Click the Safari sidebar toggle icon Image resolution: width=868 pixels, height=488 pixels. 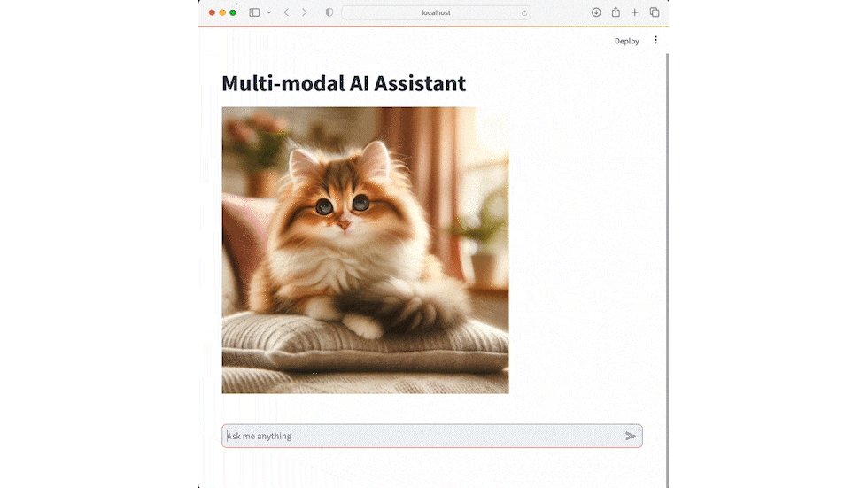click(x=254, y=12)
